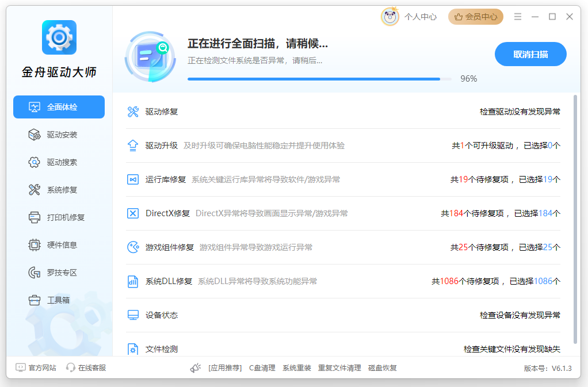The height and width of the screenshot is (387, 588).
Task: Click the 运行库修复 icon
Action: [x=133, y=179]
